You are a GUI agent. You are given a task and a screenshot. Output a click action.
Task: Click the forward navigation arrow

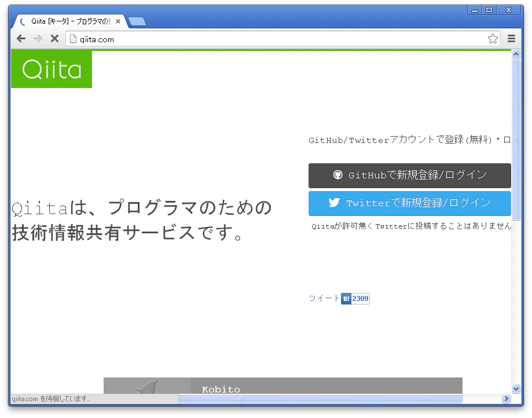pyautogui.click(x=38, y=39)
